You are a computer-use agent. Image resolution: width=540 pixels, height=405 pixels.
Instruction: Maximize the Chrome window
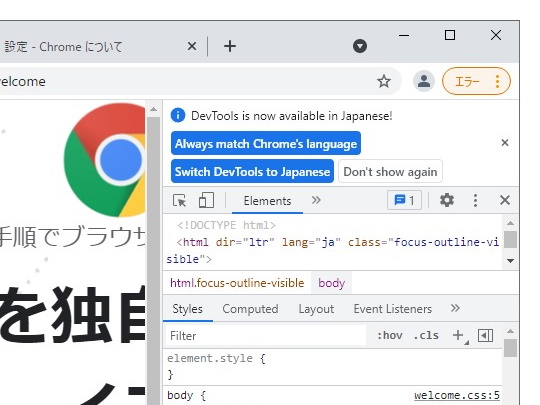coord(450,35)
